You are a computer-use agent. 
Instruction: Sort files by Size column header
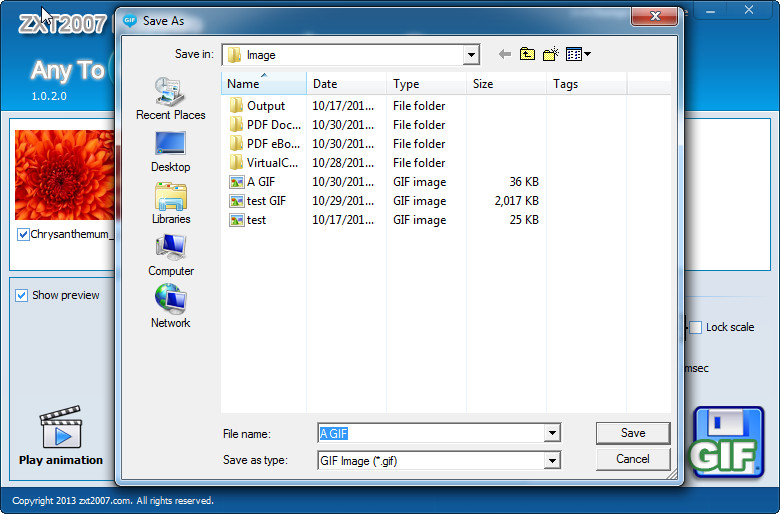pyautogui.click(x=506, y=84)
